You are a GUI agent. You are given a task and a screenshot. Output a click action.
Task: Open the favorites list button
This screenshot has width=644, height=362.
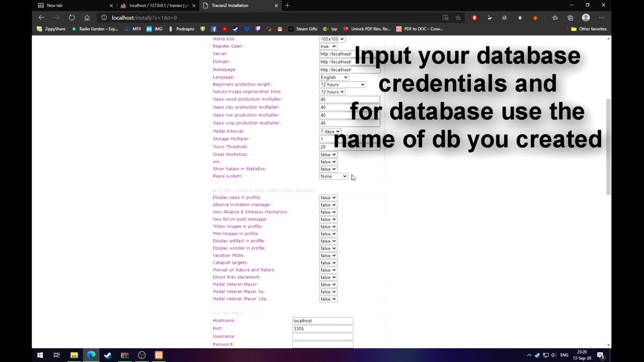555,18
